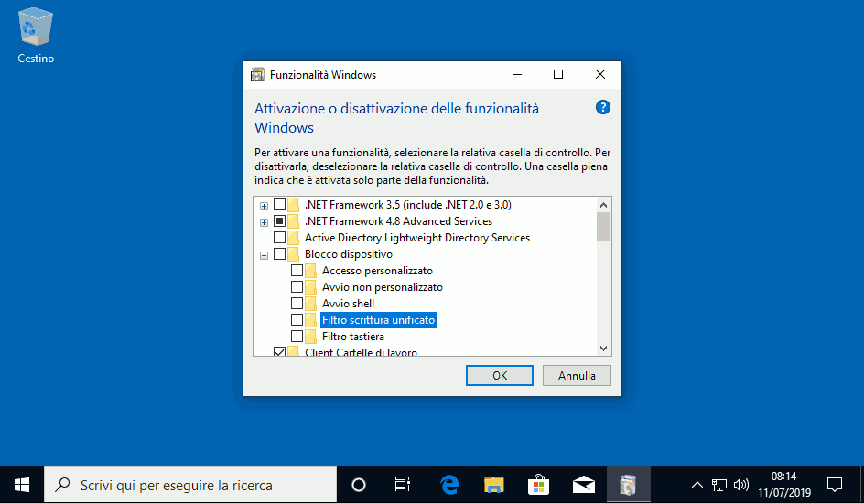Collapse the Blocco dispositivo node
Screen dimensions: 864x504
click(264, 255)
